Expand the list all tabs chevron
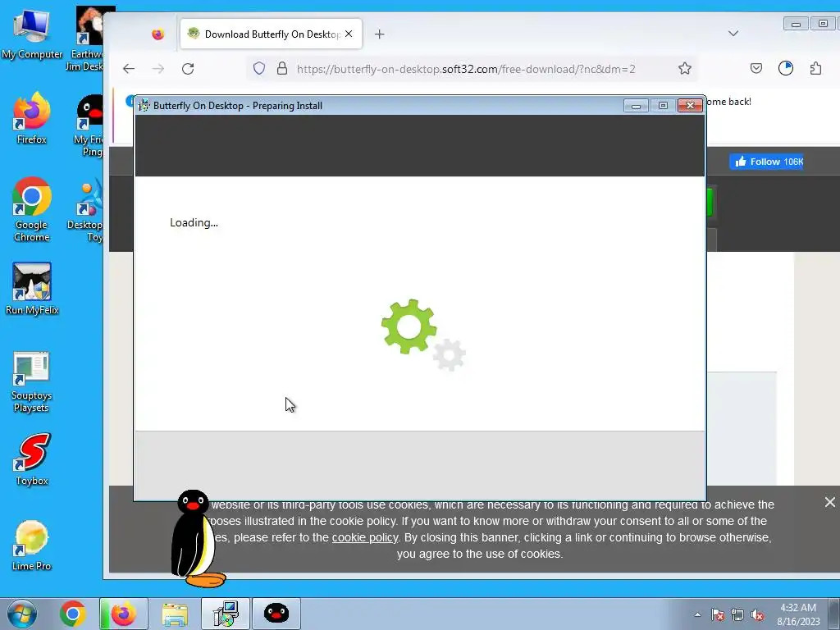 (733, 33)
